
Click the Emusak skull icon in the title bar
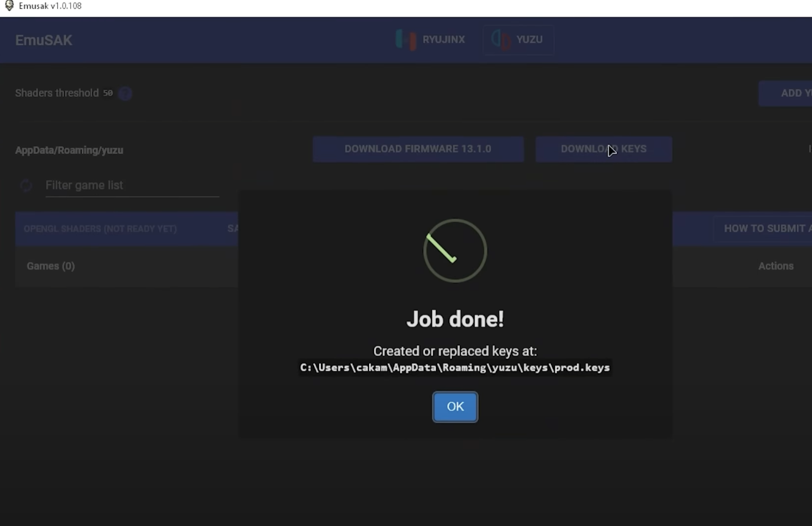tap(9, 6)
